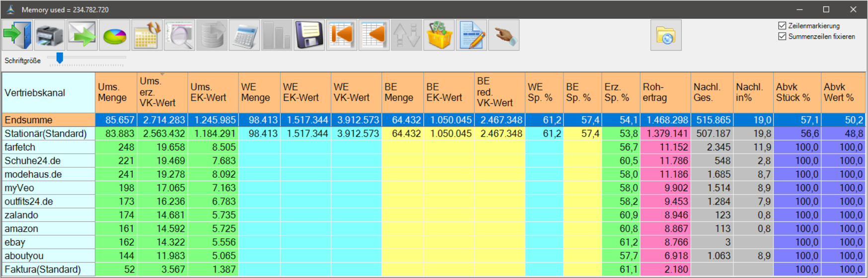This screenshot has width=868, height=278.
Task: Click the orange single left arrow table icon
Action: (x=374, y=35)
